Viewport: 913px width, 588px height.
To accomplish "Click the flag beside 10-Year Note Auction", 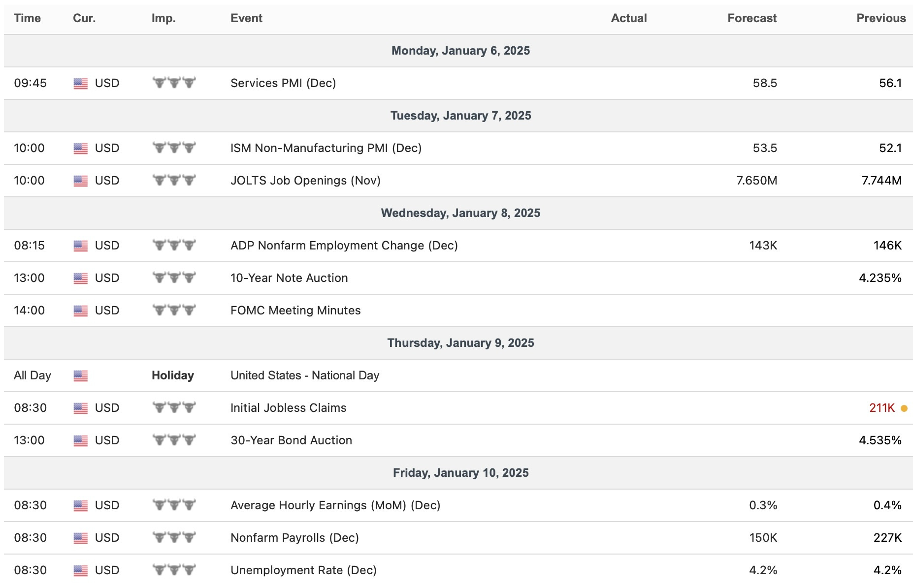I will [x=81, y=279].
